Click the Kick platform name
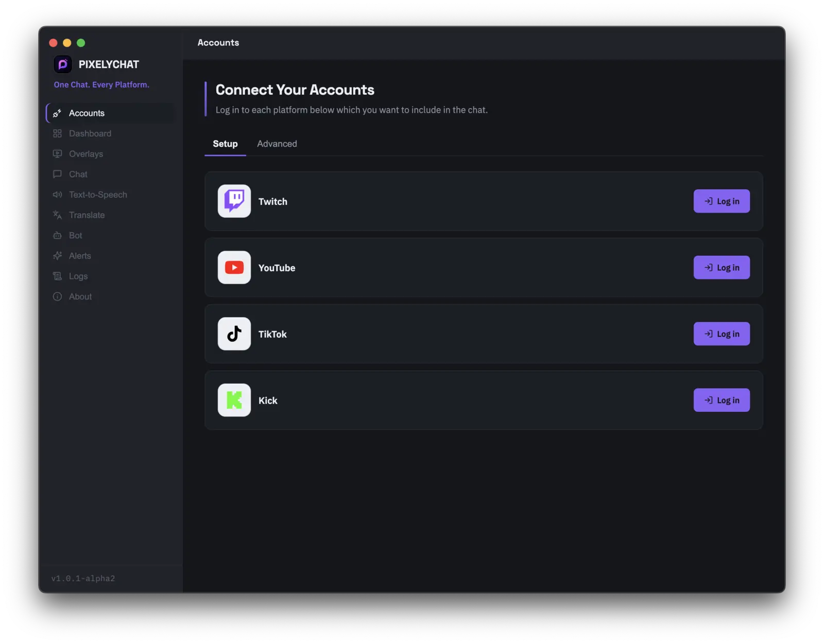824x644 pixels. [x=268, y=401]
